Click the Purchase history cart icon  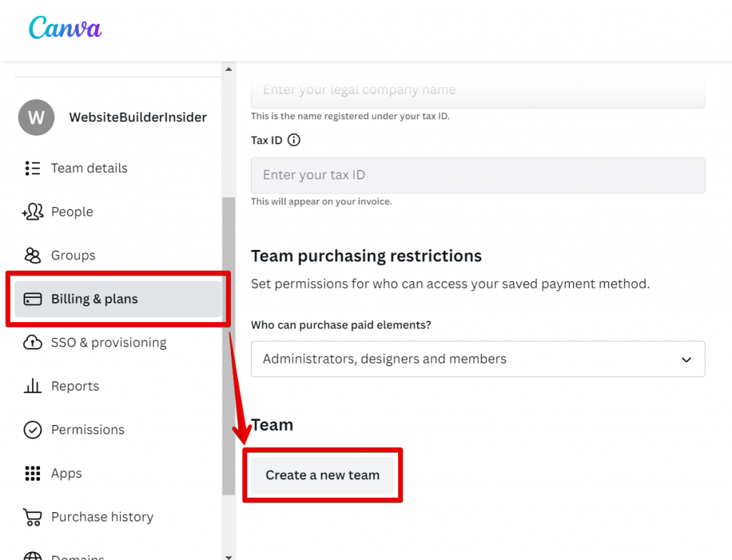pos(32,517)
